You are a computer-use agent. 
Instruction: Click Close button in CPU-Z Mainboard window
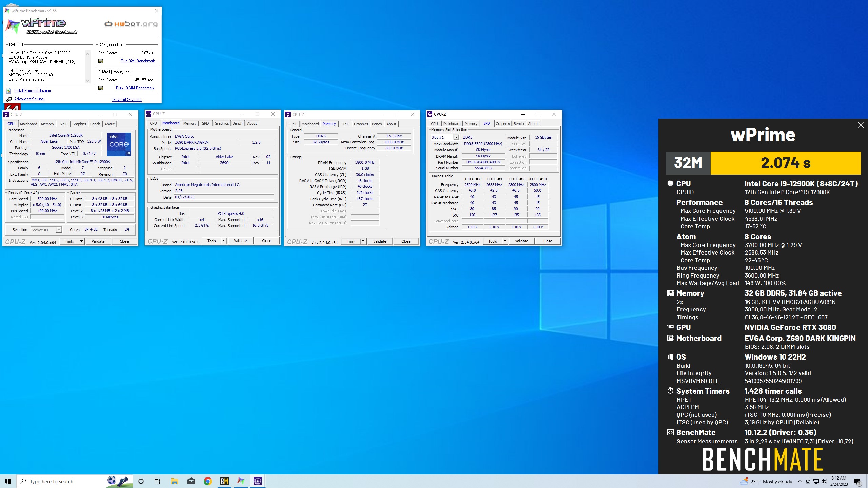pos(267,241)
